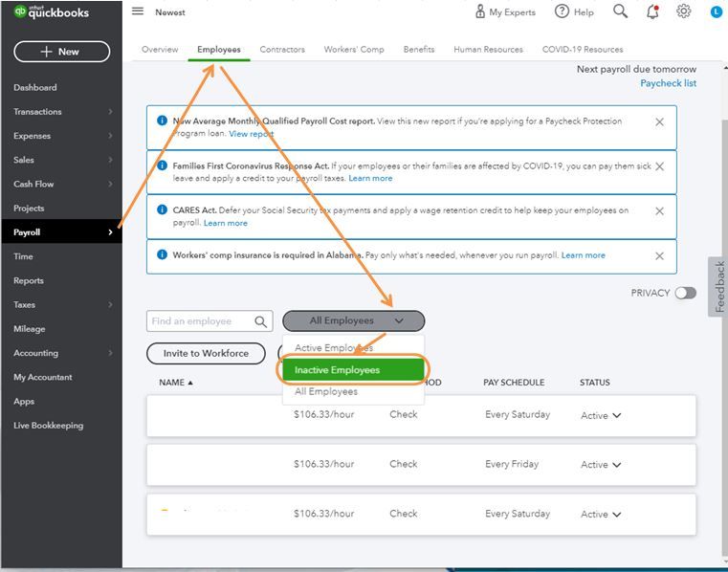Expand the Accounting sidebar submenu

pyautogui.click(x=110, y=353)
